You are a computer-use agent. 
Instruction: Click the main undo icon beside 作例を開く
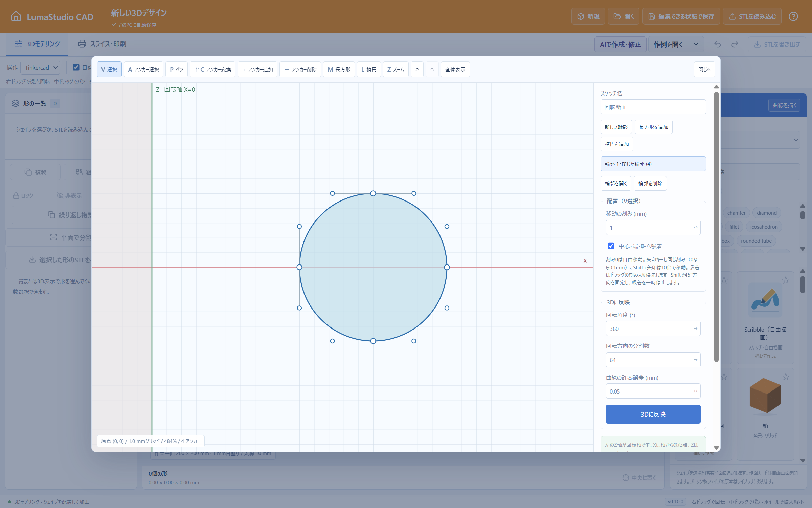click(718, 44)
